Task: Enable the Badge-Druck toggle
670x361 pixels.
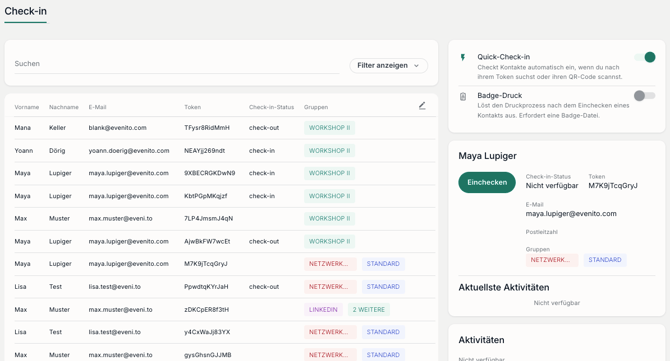Action: click(x=645, y=96)
